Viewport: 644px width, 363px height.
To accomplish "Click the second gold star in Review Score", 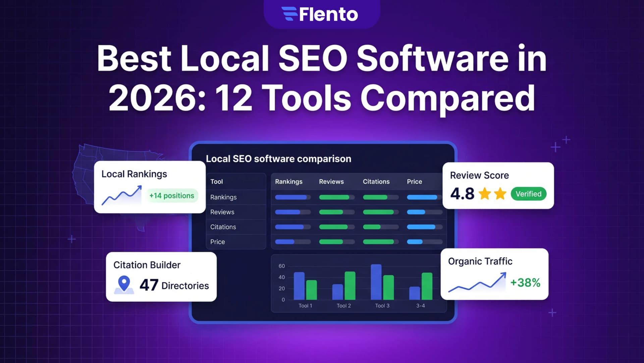I will coord(500,193).
